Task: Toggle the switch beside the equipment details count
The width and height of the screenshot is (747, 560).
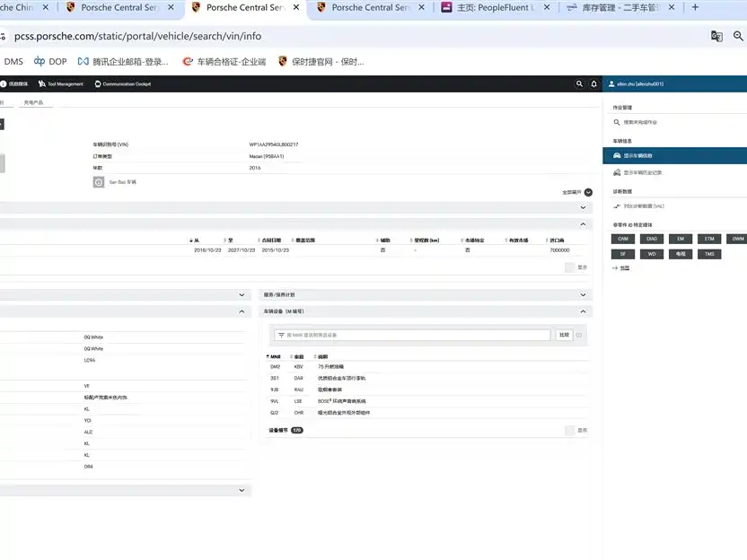Action: (570, 431)
